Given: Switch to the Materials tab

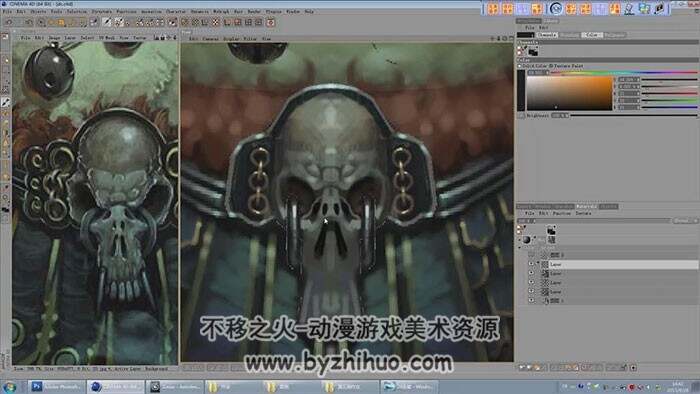Looking at the screenshot, I should pyautogui.click(x=586, y=207).
